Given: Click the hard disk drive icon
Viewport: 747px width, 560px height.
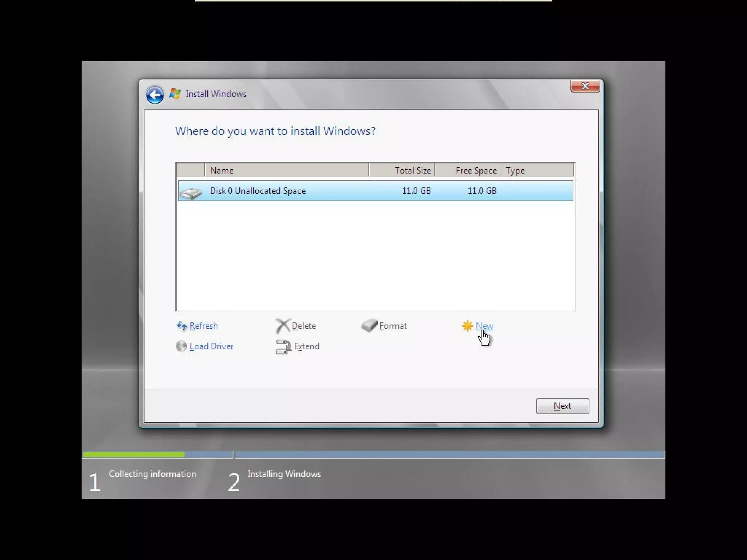Looking at the screenshot, I should point(191,192).
